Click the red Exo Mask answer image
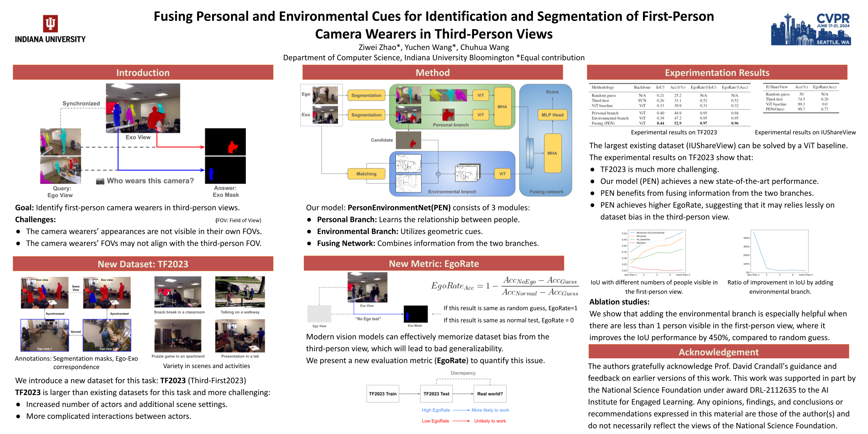The height and width of the screenshot is (434, 868). point(225,142)
